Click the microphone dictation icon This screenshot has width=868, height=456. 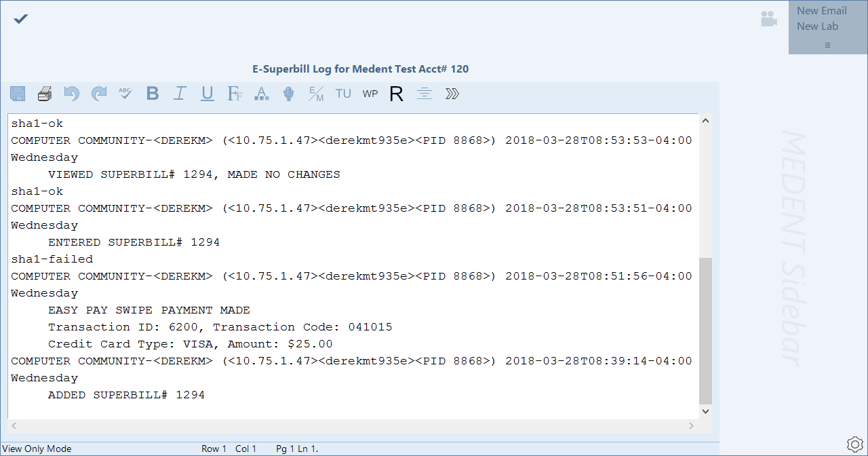(289, 94)
